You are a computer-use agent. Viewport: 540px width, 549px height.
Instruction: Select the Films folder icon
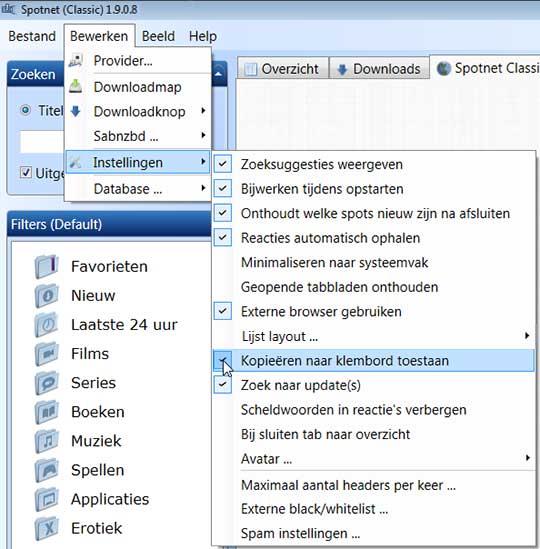point(47,354)
